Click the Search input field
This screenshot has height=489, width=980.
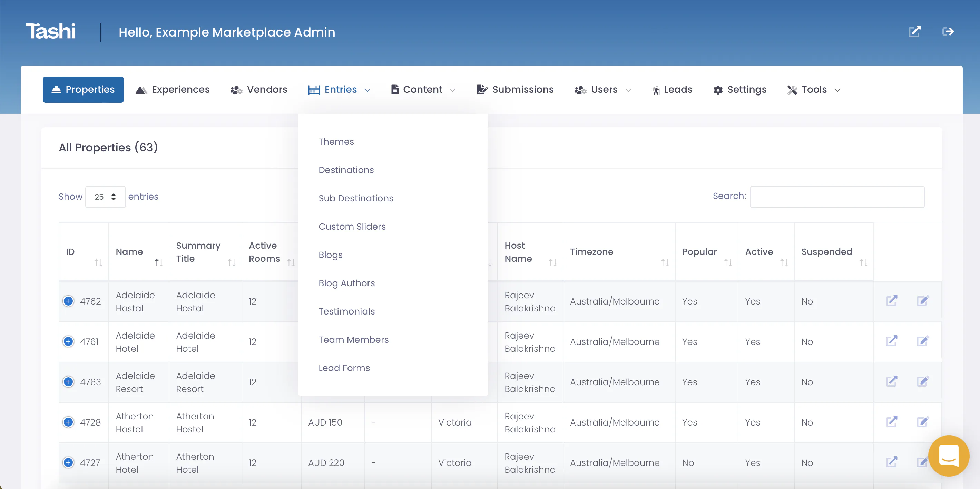(x=837, y=197)
